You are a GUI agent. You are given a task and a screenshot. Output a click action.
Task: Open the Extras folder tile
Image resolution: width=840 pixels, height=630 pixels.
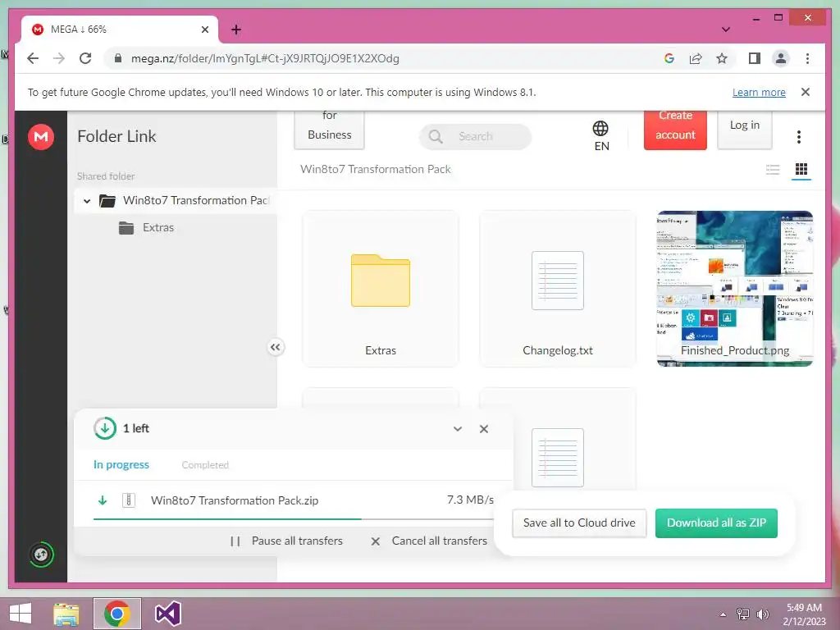[381, 289]
